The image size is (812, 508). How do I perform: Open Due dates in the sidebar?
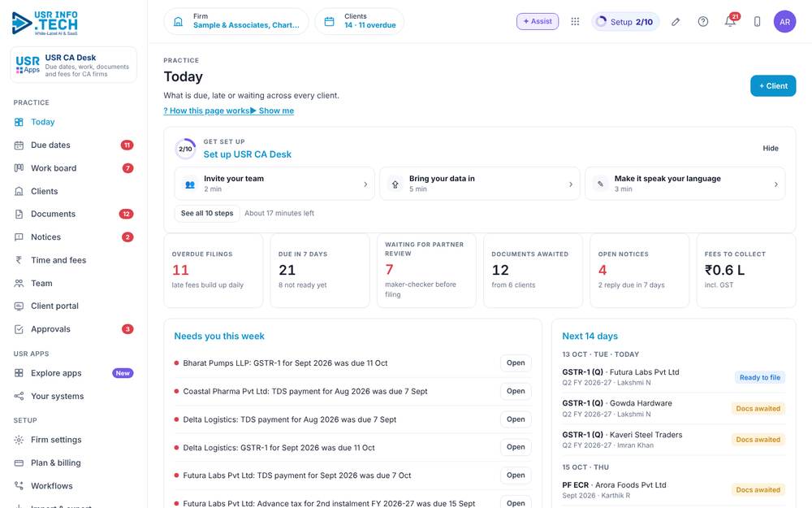click(74, 145)
